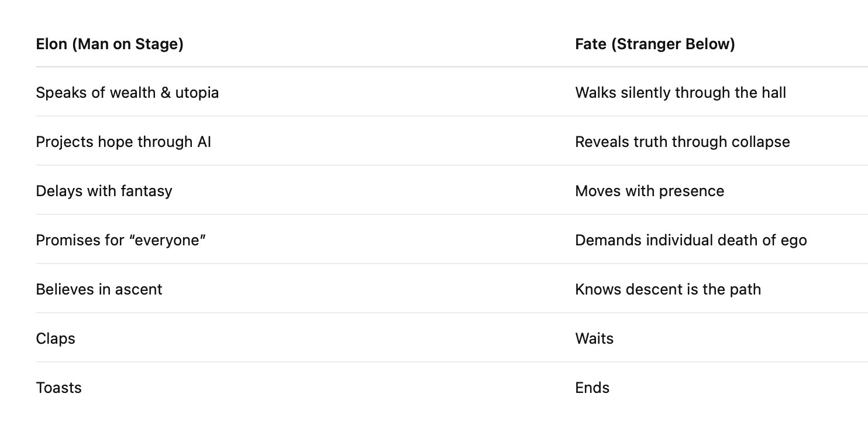This screenshot has height=438, width=868.
Task: Click the "Projects hope through AI" cell
Action: [123, 142]
